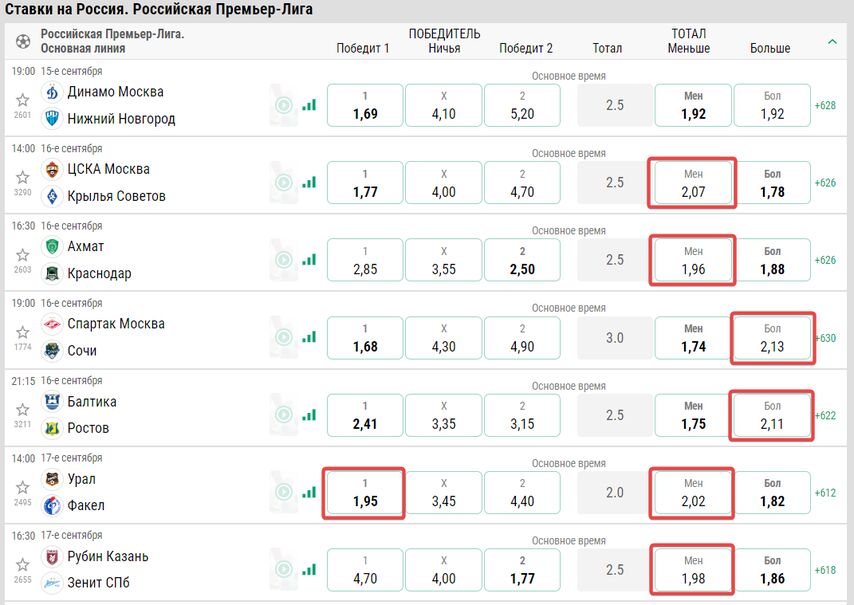The image size is (854, 605).
Task: Add Динамо Москва match to favorites star
Action: click(22, 100)
